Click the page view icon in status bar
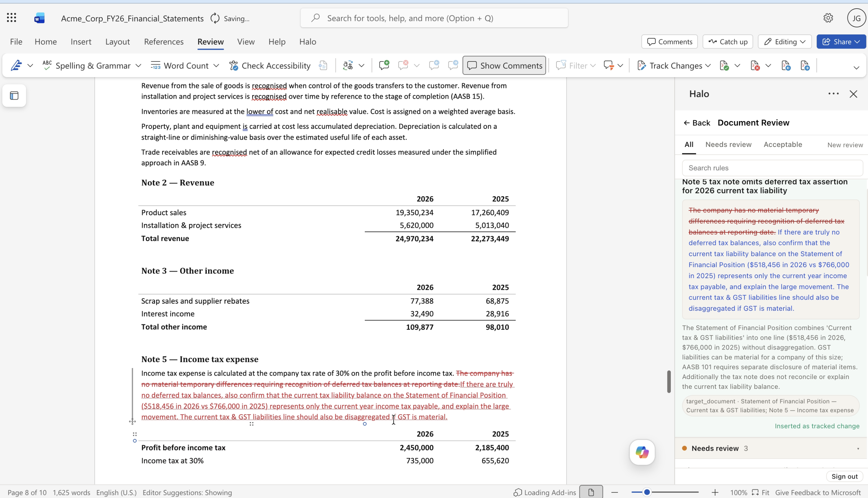This screenshot has height=498, width=868. click(x=591, y=492)
